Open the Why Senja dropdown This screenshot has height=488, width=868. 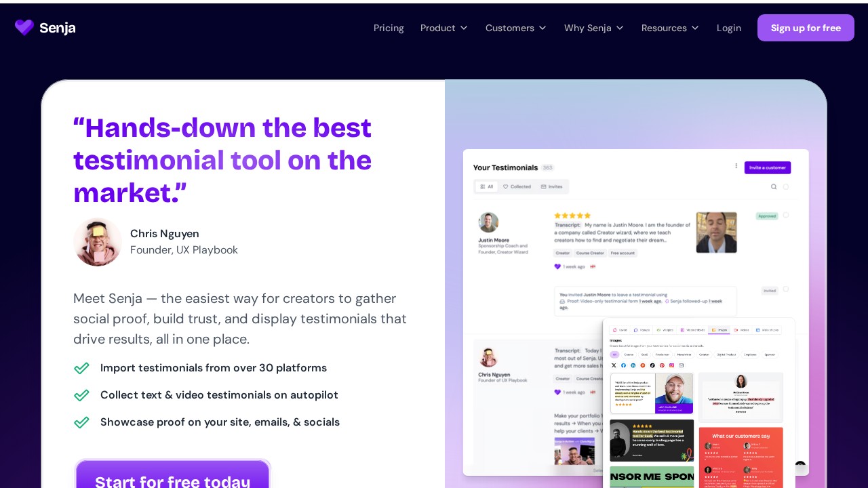tap(594, 28)
